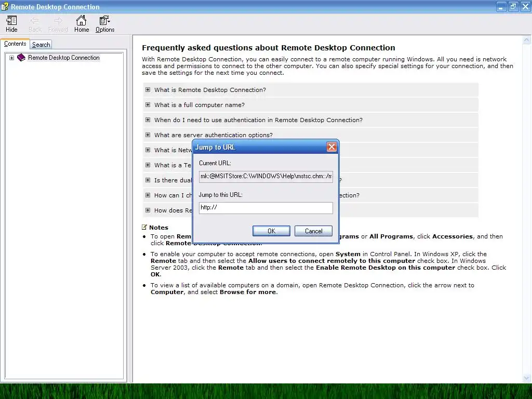532x399 pixels.
Task: Click the "Frequently asked questions" heading
Action: point(269,47)
